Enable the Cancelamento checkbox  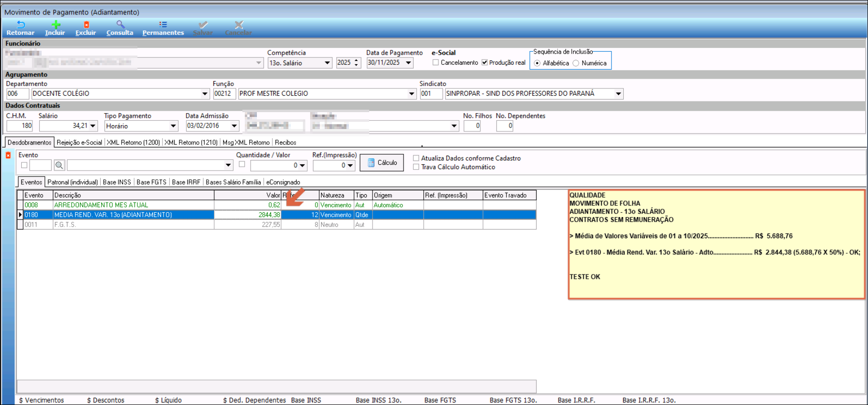pyautogui.click(x=436, y=63)
